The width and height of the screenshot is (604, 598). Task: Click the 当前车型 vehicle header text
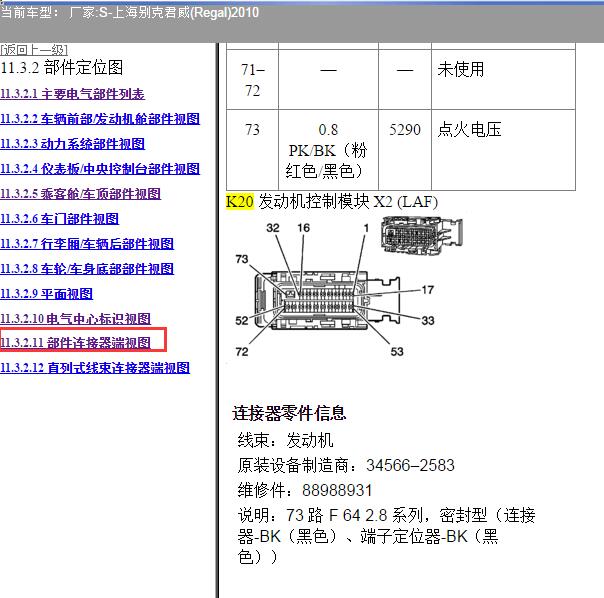(129, 13)
